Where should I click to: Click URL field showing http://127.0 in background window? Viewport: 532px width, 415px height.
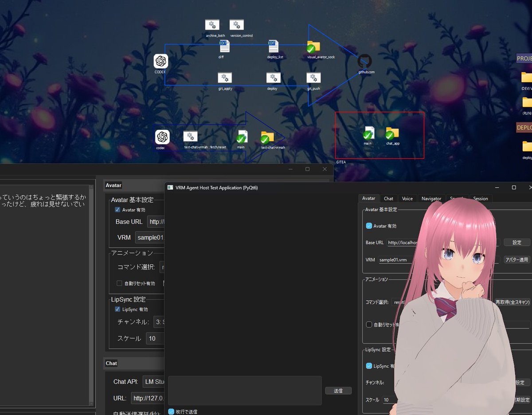[x=148, y=398]
